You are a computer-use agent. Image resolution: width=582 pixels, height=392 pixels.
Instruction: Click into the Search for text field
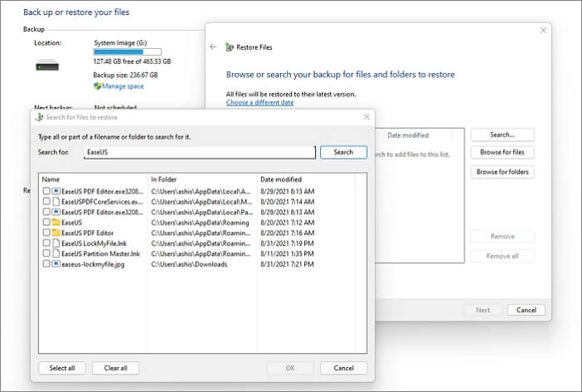pos(200,152)
